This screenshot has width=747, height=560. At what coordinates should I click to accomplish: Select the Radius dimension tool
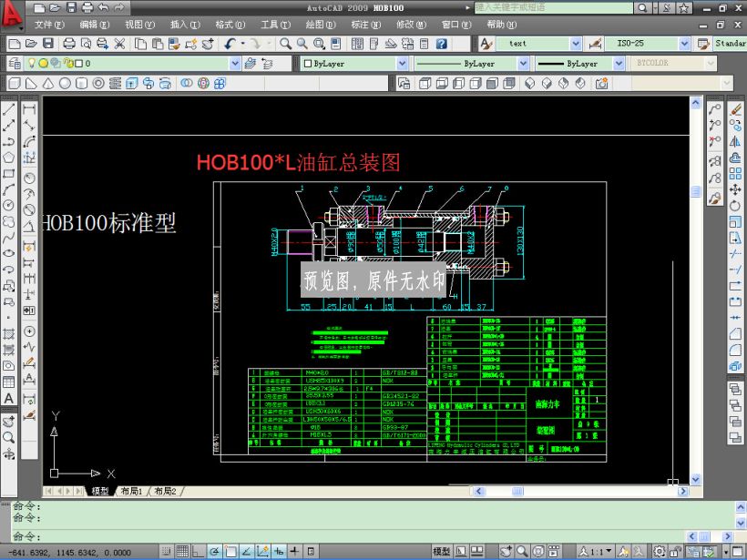point(29,178)
